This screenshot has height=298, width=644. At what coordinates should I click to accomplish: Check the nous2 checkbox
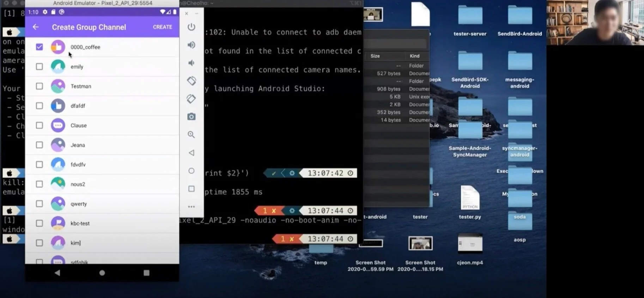coord(39,184)
